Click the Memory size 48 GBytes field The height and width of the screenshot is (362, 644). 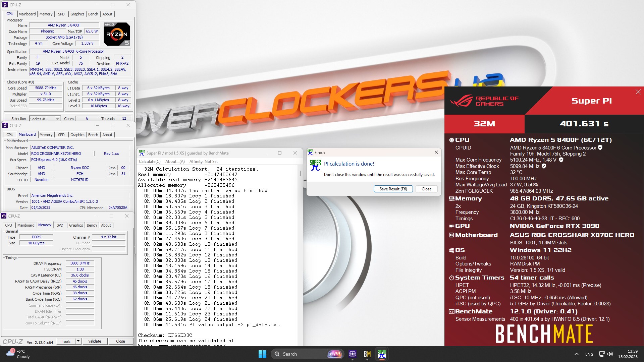coord(36,243)
